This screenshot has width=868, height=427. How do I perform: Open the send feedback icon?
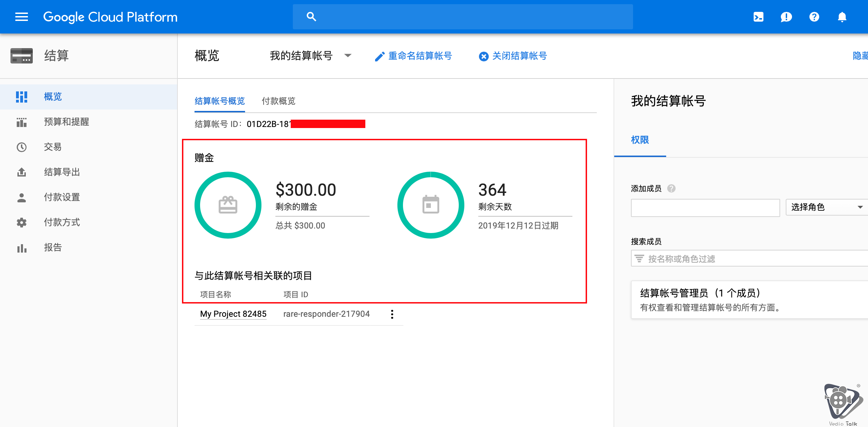click(x=786, y=17)
